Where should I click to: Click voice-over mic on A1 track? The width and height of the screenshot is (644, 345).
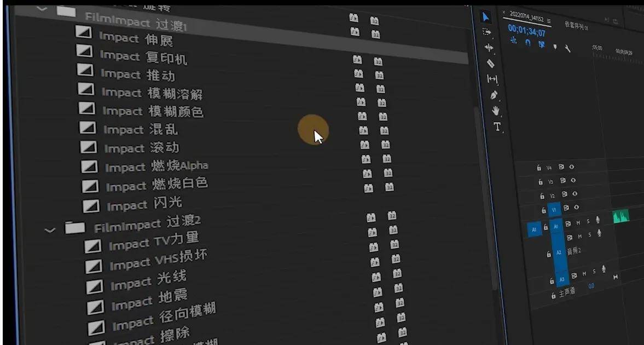[597, 220]
